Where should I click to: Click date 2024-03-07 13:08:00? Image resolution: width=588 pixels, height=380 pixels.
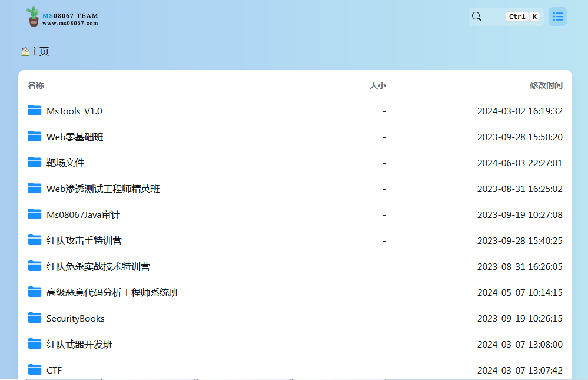coord(520,344)
